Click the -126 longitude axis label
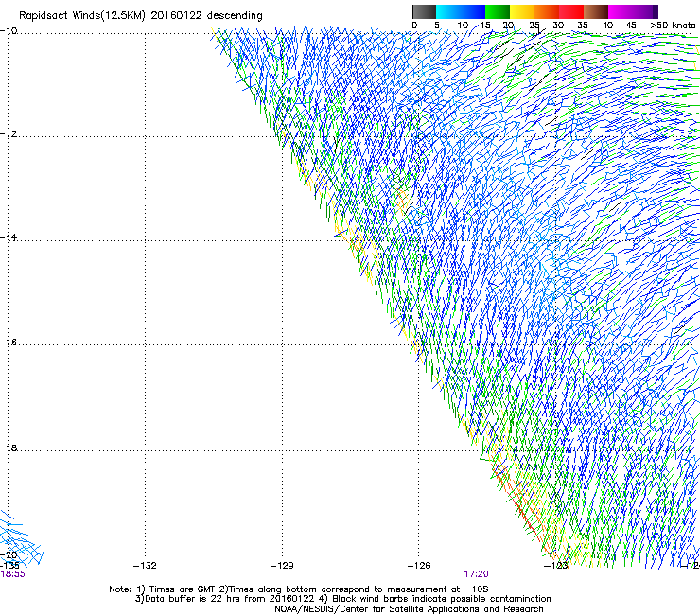Image resolution: width=700 pixels, height=615 pixels. tap(419, 566)
